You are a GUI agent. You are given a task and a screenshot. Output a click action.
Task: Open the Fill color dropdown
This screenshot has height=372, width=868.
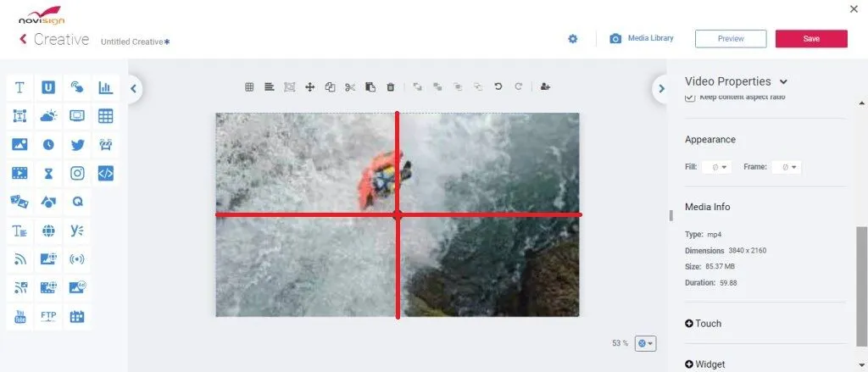point(719,167)
